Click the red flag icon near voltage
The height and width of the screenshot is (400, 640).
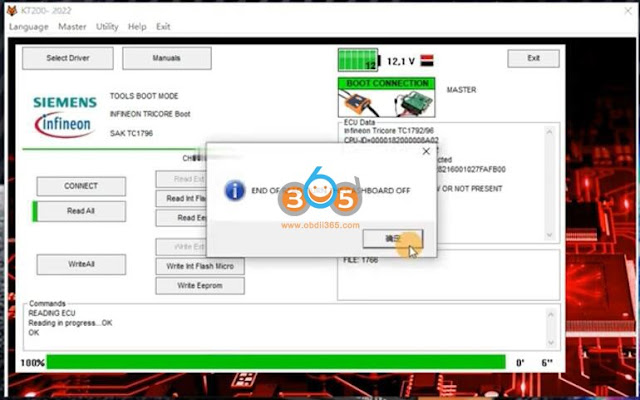pos(427,60)
